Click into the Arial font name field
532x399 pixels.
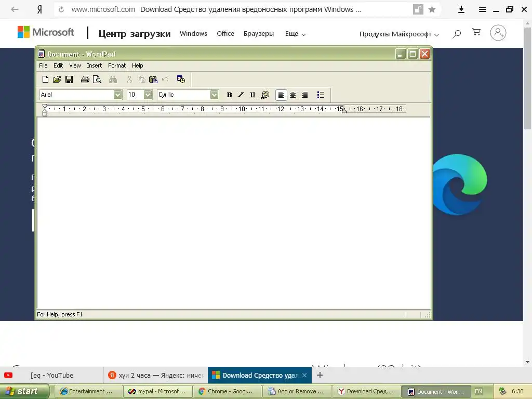[77, 95]
